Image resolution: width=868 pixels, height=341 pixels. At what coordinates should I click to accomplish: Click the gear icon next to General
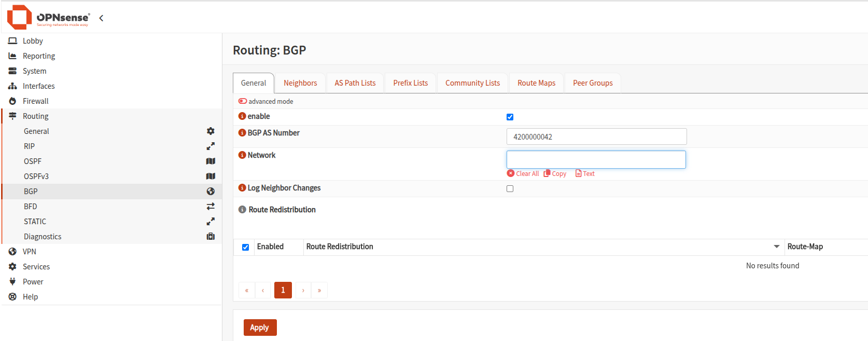pos(211,131)
